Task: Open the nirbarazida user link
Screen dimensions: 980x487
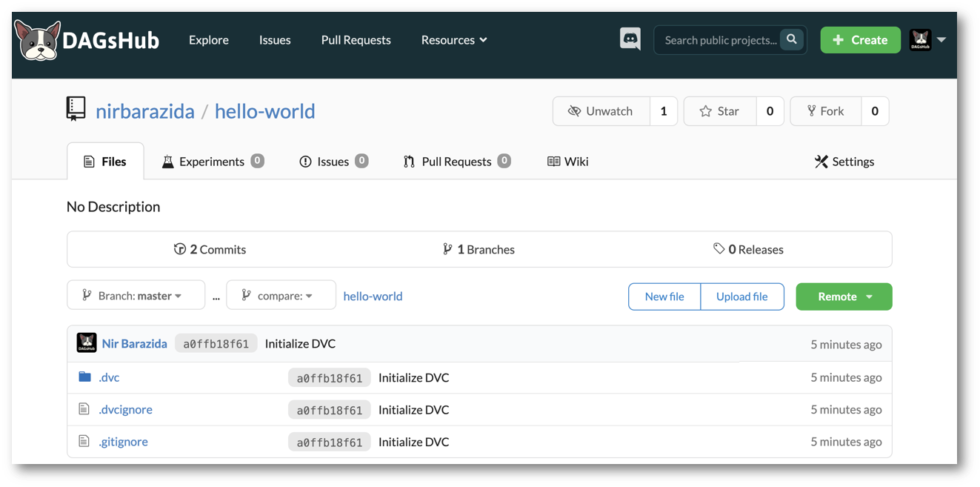Action: [145, 111]
